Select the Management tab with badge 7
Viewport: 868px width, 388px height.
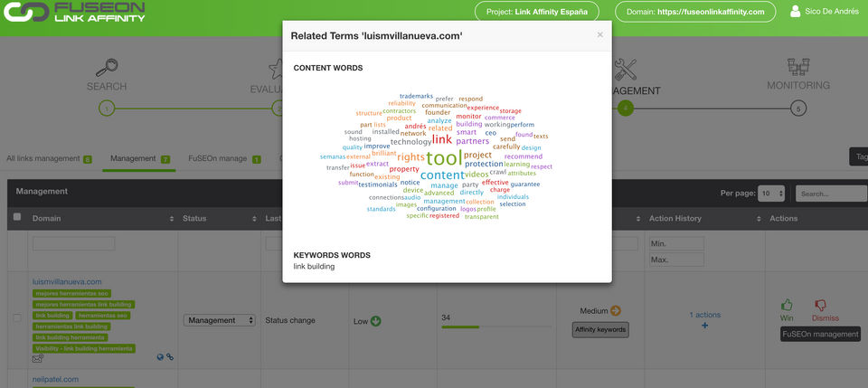(x=139, y=159)
